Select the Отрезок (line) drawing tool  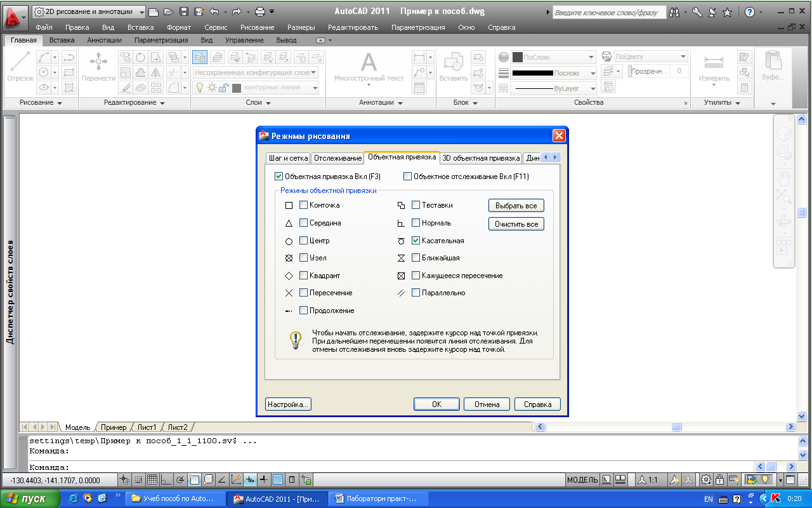[20, 67]
